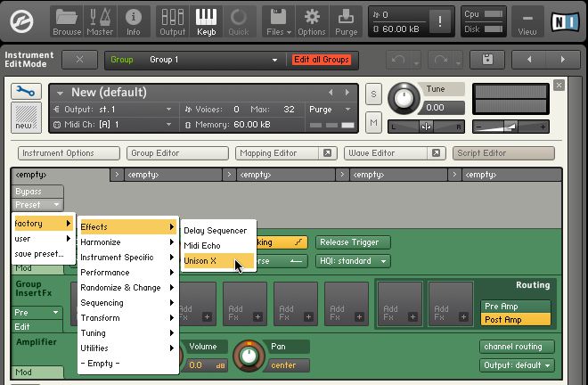588x385 pixels.
Task: Open the Quick load browser
Action: point(239,21)
